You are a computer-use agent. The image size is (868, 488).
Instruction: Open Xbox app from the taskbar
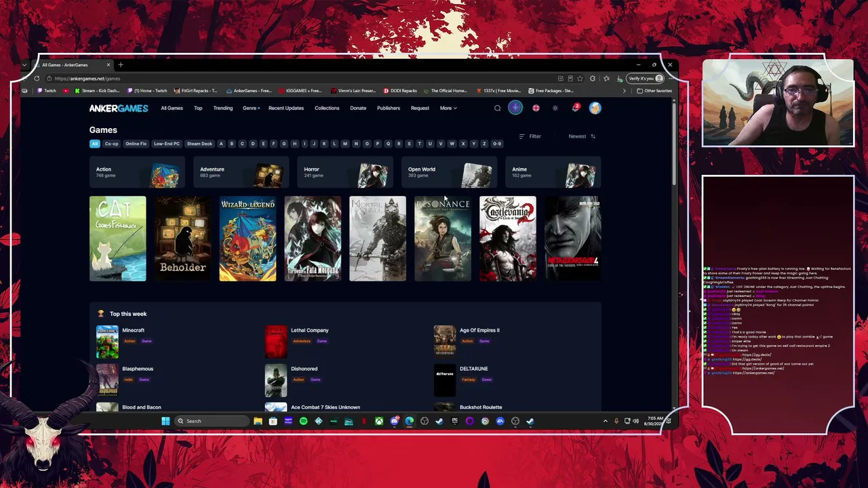click(378, 421)
